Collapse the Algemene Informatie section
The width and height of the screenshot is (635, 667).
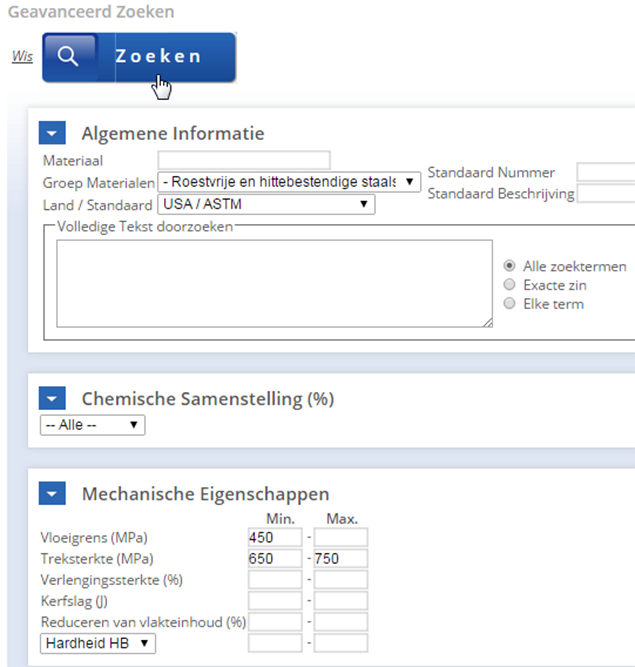[52, 133]
